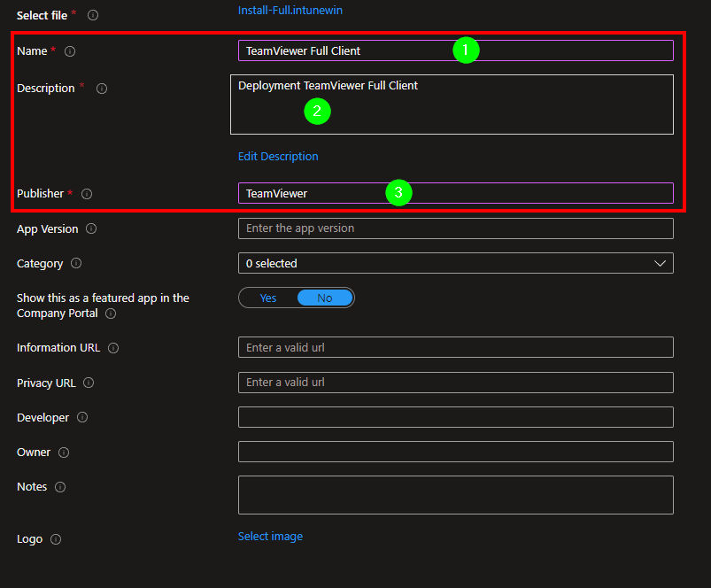Click the Owner input field
The height and width of the screenshot is (588, 711).
click(456, 452)
